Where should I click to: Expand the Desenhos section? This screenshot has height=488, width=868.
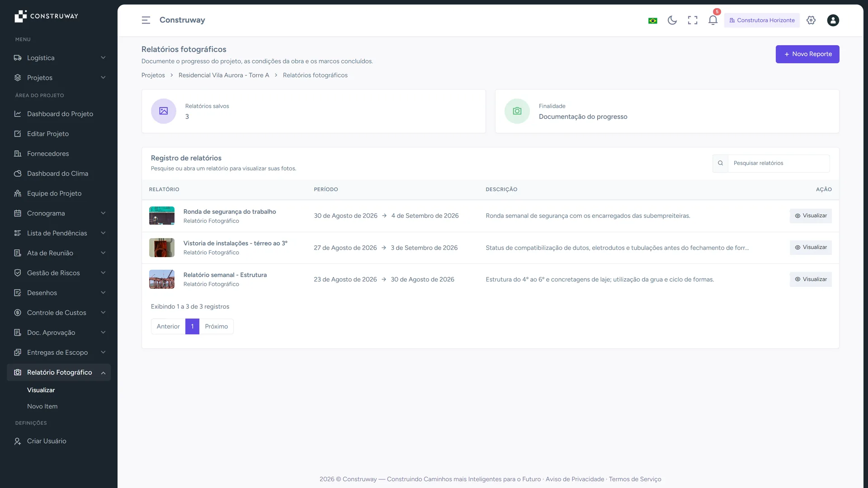click(x=59, y=293)
